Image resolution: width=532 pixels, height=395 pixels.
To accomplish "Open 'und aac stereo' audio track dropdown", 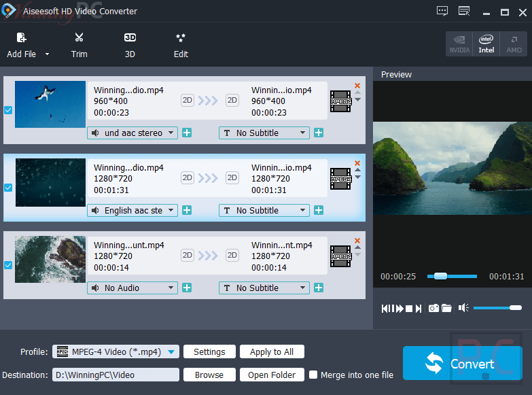I will click(x=132, y=133).
